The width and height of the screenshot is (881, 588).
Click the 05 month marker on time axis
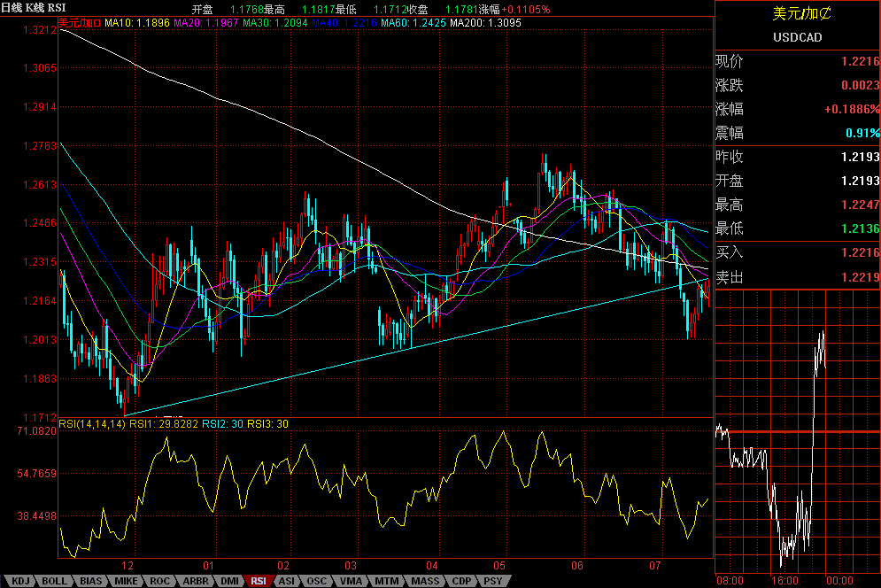(498, 566)
